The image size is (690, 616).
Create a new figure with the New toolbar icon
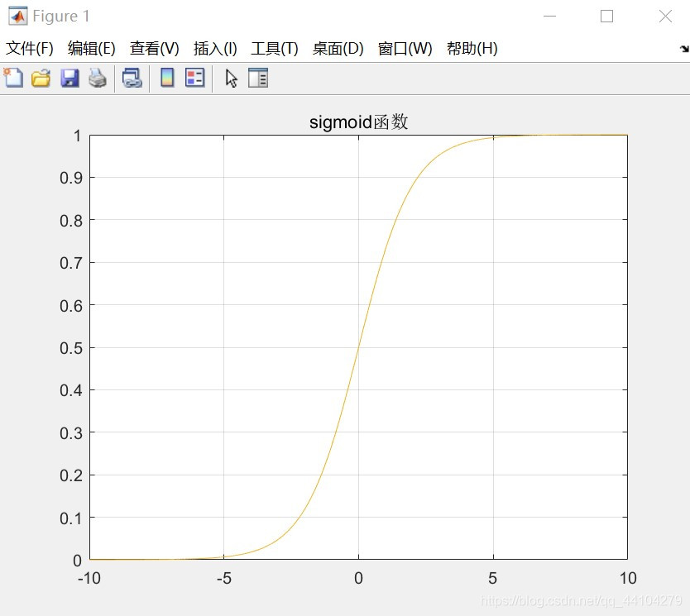(x=13, y=77)
